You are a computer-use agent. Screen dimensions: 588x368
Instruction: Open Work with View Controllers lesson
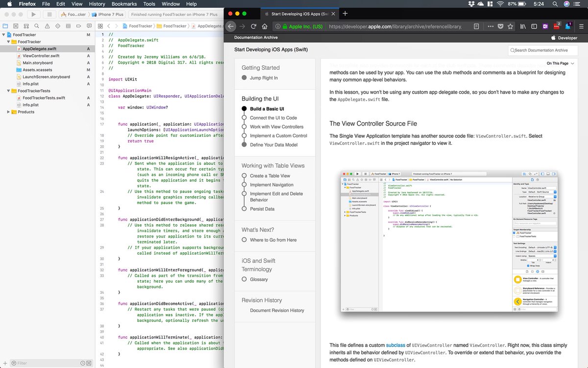pyautogui.click(x=276, y=127)
